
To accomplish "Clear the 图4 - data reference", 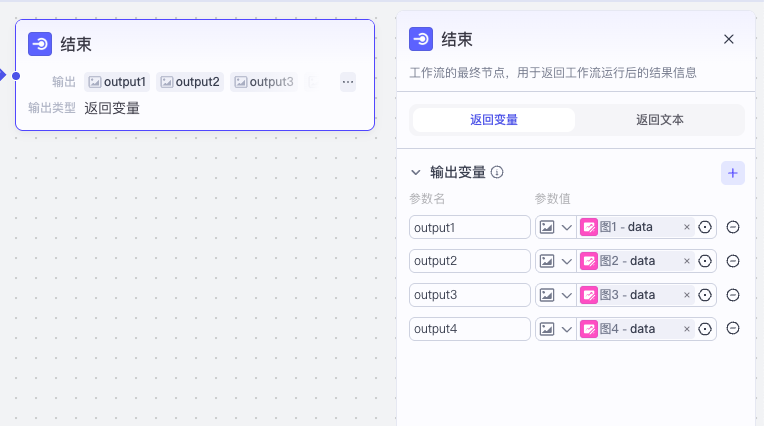I will click(687, 329).
